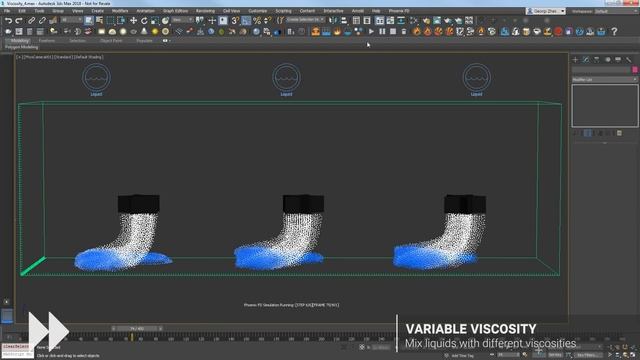This screenshot has height=360, width=640.
Task: Select the left Liquid source helper icon
Action: (96, 78)
